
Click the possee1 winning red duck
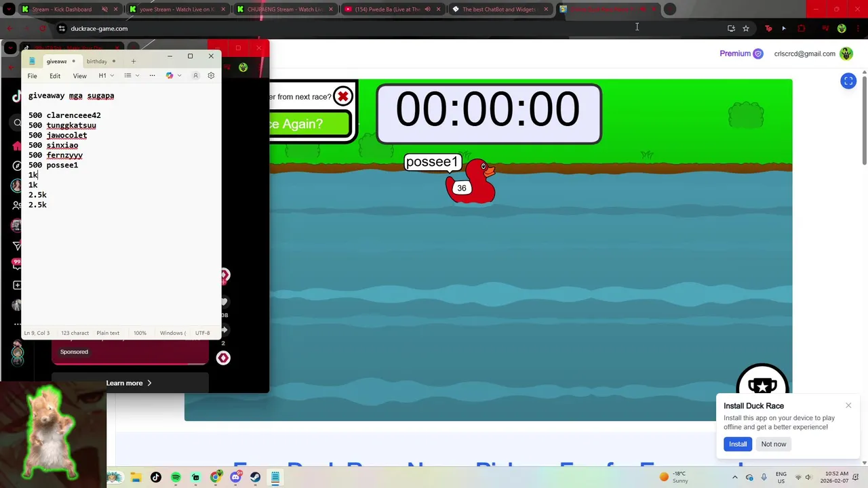[471, 182]
